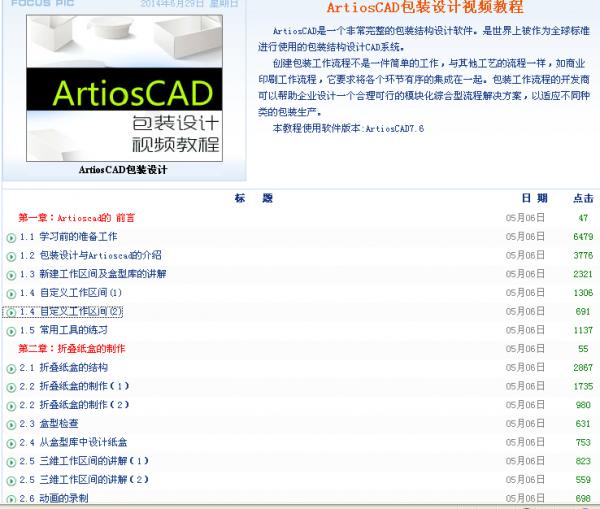This screenshot has width=600, height=509.
Task: Click hit count 3776 for lesson 1.2
Action: point(583,255)
